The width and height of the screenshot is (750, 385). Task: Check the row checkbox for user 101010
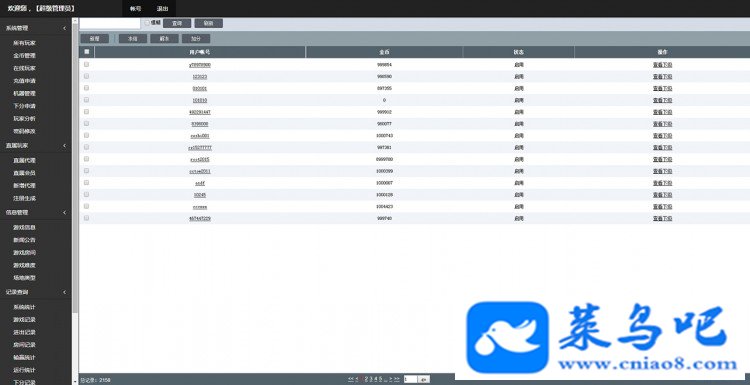pos(87,99)
